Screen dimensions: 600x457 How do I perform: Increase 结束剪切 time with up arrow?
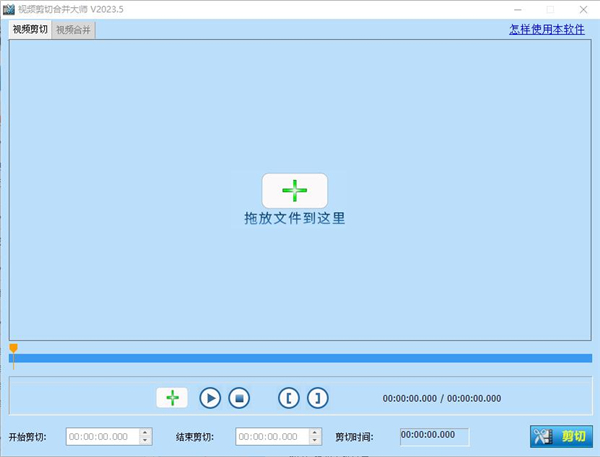[316, 433]
